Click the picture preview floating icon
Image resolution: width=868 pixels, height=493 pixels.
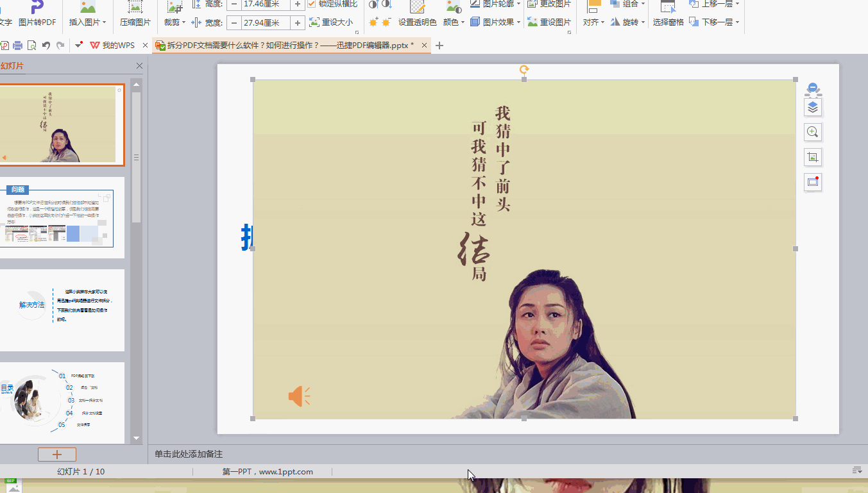tap(813, 182)
